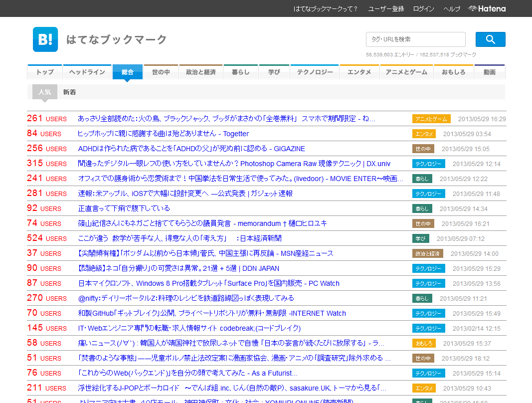
Task: Click 暮らし tag on the MOVIE ENTER row
Action: click(x=422, y=179)
